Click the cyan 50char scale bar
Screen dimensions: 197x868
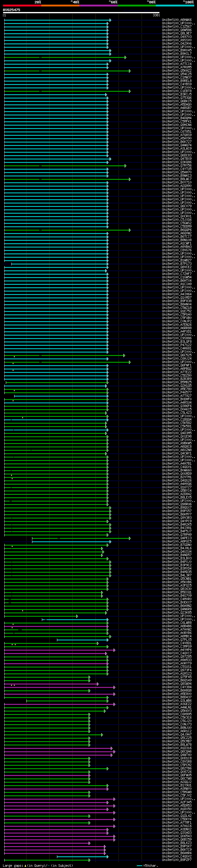coord(139,866)
